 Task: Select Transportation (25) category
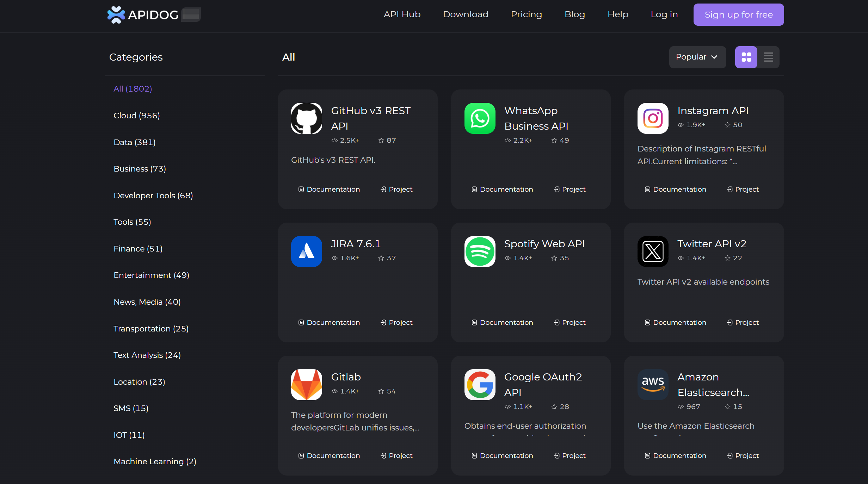pyautogui.click(x=151, y=329)
